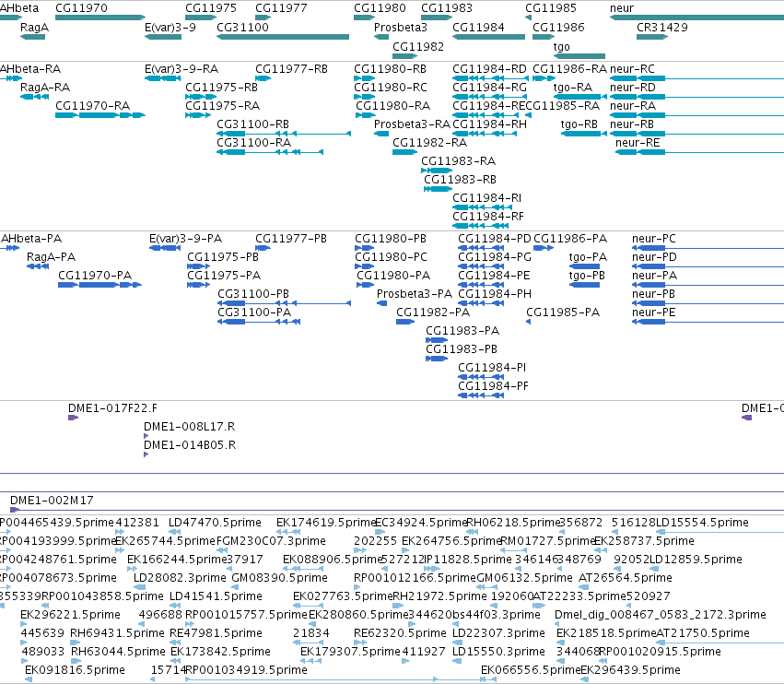Select BAC end DME1-014B05.R
The image size is (784, 684).
tap(146, 454)
